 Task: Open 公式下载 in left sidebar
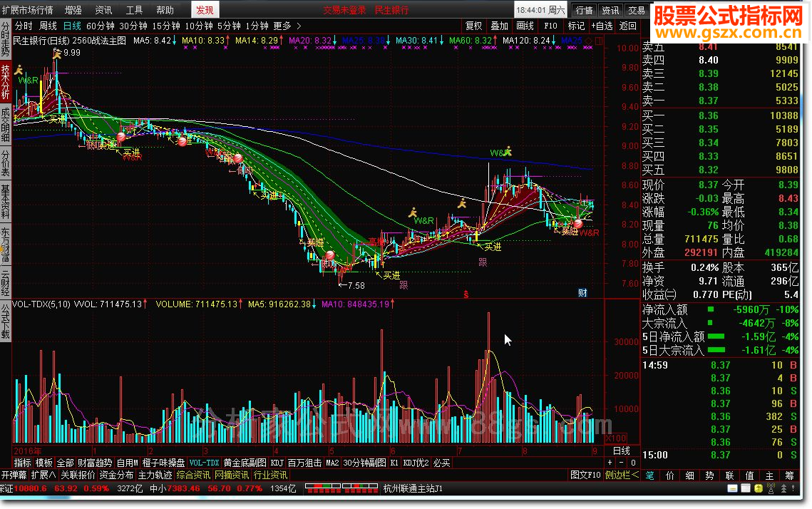pyautogui.click(x=5, y=322)
